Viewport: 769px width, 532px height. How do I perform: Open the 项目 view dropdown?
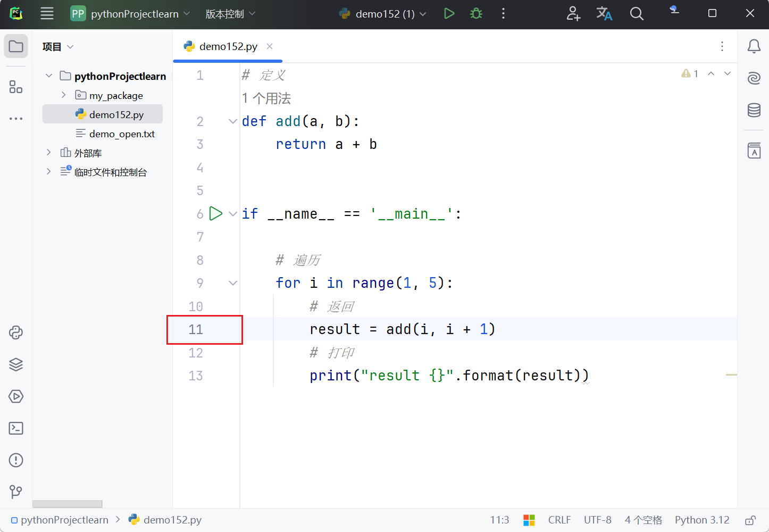pos(58,47)
